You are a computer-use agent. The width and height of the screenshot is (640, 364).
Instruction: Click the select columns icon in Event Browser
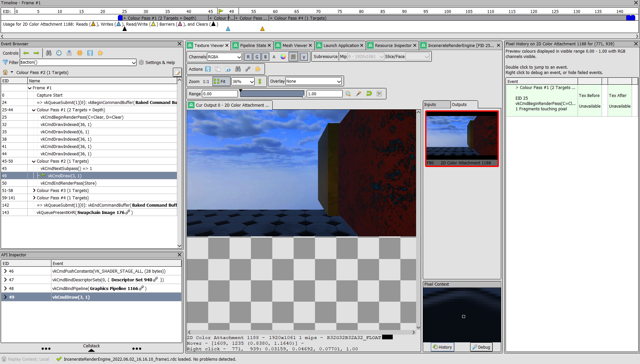point(69,53)
